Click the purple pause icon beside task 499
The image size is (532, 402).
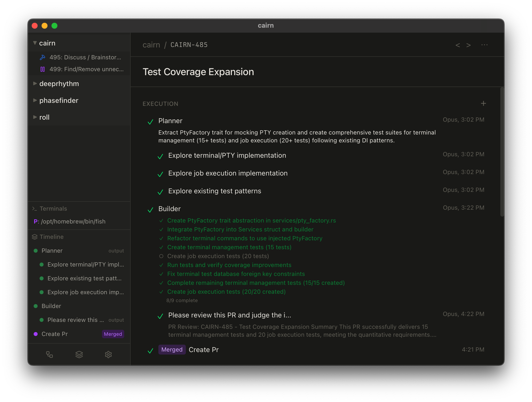click(43, 69)
